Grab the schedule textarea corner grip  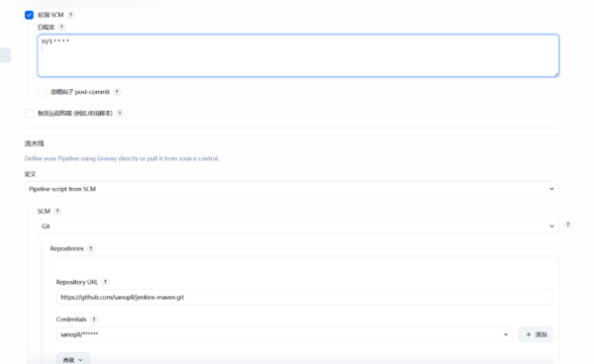pos(556,74)
